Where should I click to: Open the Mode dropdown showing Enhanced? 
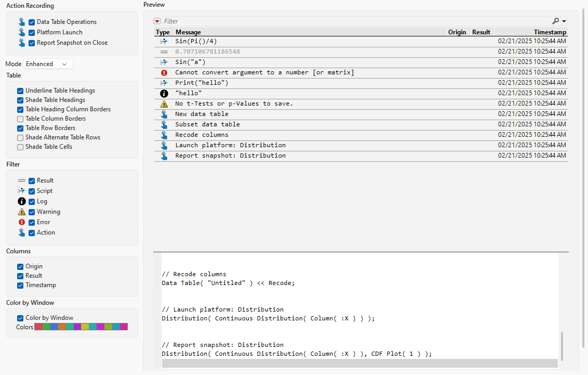[47, 63]
